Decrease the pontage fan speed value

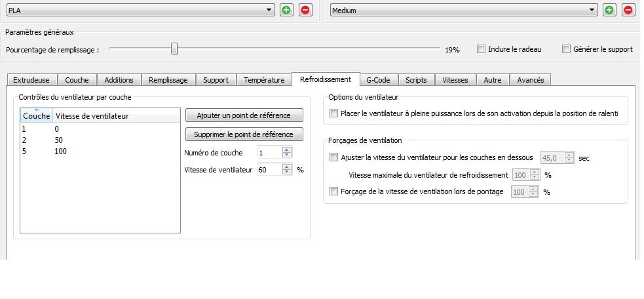click(533, 195)
